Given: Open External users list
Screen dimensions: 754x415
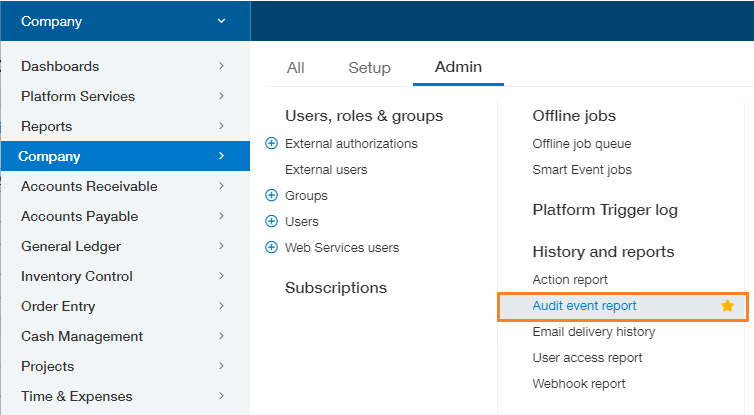Looking at the screenshot, I should [326, 170].
